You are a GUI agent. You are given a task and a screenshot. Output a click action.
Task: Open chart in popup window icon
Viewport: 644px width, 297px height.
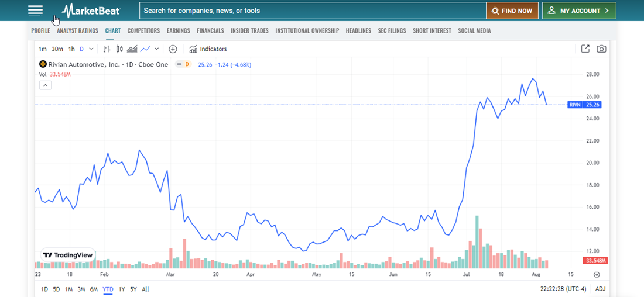[585, 49]
